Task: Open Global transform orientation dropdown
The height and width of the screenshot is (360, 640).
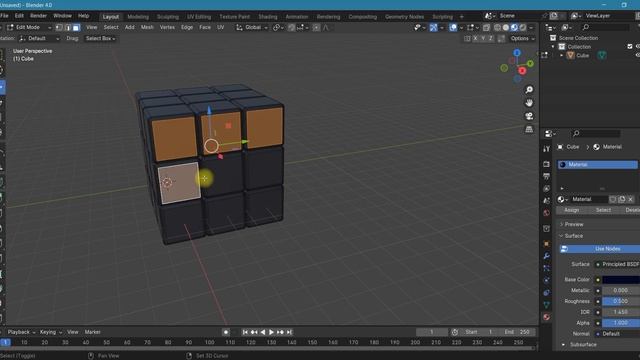Action: pyautogui.click(x=252, y=27)
